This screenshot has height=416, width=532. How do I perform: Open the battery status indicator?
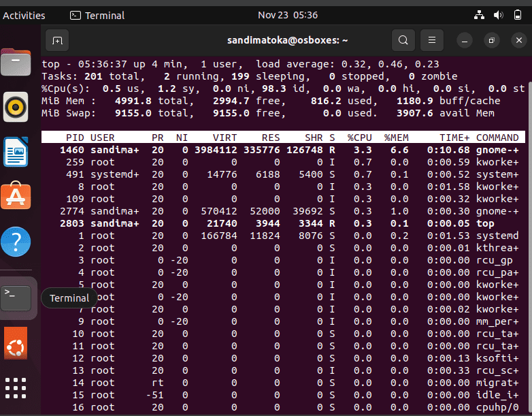(x=518, y=15)
